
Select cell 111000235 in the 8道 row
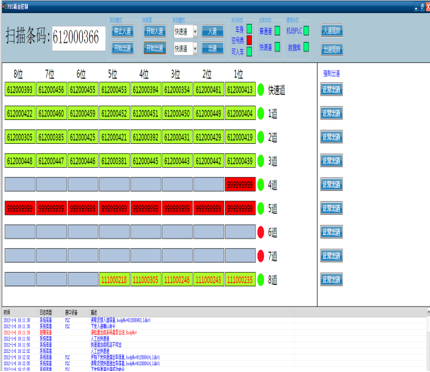tap(240, 279)
